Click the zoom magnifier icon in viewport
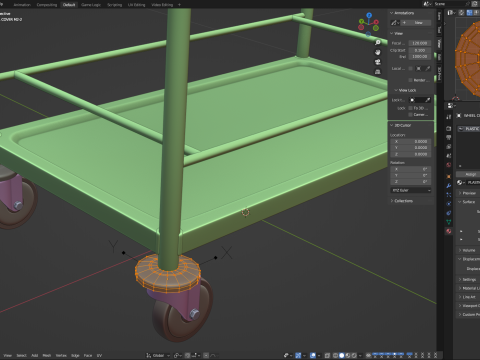 378,43
